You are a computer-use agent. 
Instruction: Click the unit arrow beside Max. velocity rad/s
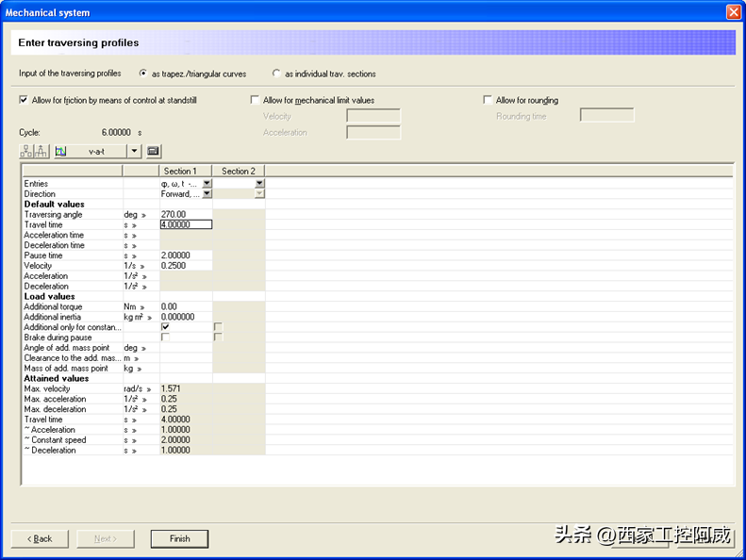click(x=145, y=389)
